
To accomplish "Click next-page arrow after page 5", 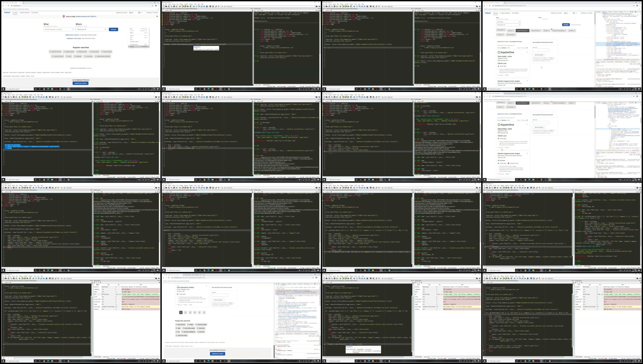I will point(204,313).
